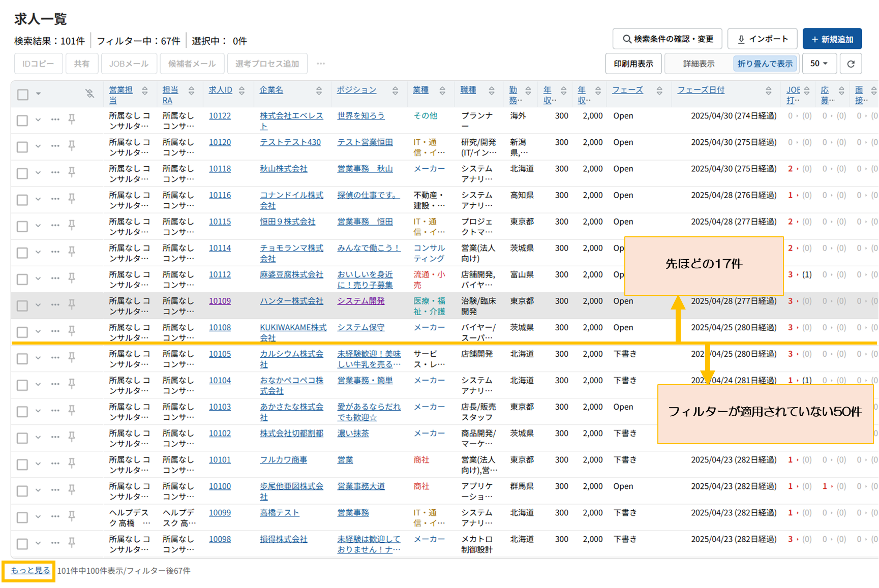Click the refresh icon button

coord(851,64)
